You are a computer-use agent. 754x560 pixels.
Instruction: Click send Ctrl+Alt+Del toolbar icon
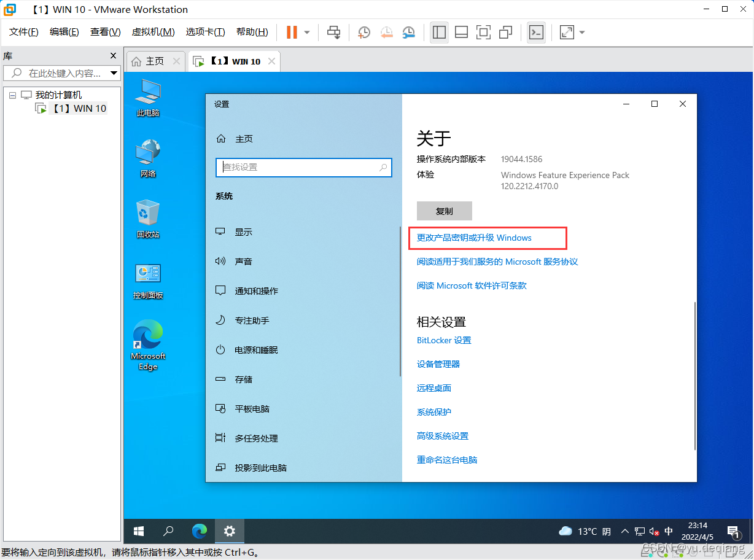[x=333, y=32]
